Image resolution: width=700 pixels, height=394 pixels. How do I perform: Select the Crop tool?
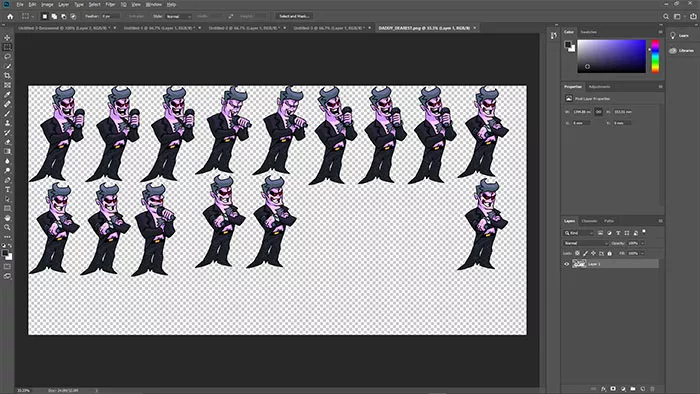tap(7, 75)
